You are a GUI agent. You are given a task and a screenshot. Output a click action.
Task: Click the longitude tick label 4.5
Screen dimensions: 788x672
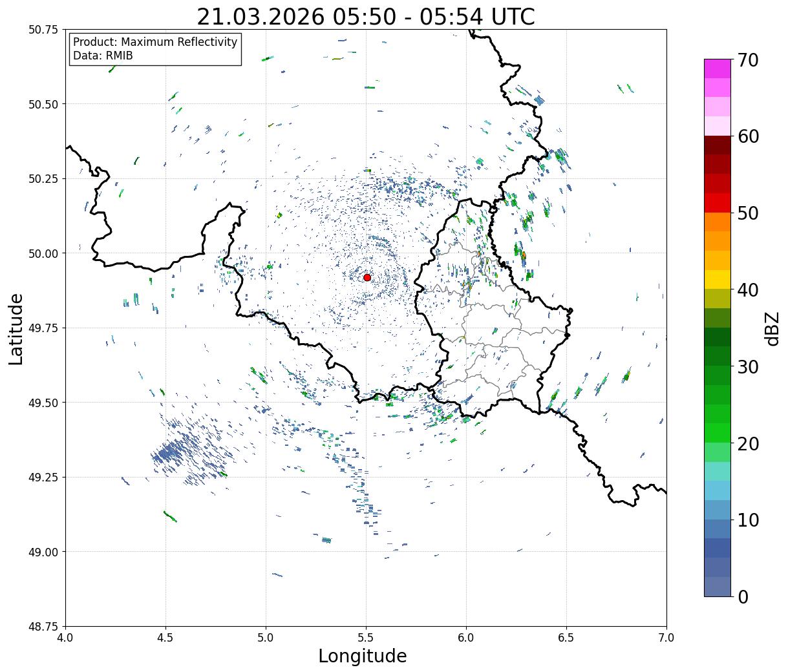[x=166, y=638]
